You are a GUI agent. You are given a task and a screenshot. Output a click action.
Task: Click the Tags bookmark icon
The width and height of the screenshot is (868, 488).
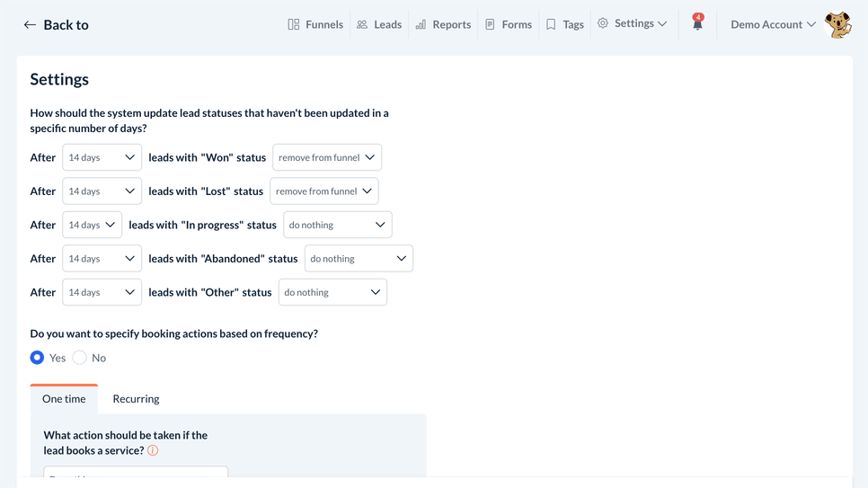551,24
